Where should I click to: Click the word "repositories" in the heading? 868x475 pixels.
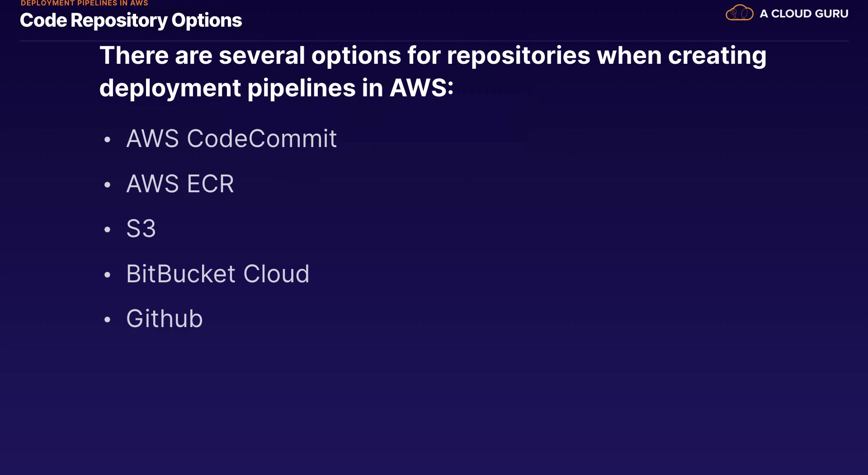click(x=519, y=56)
